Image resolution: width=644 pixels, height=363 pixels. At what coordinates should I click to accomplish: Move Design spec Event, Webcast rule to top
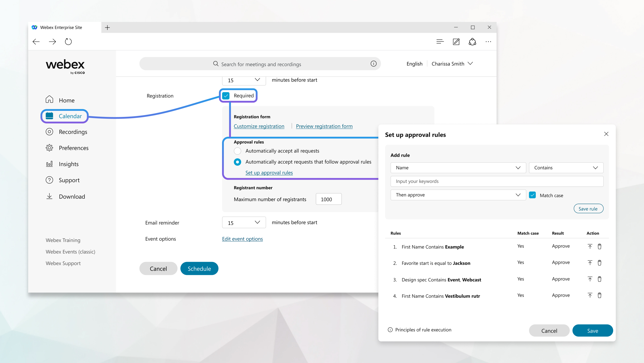pos(590,279)
